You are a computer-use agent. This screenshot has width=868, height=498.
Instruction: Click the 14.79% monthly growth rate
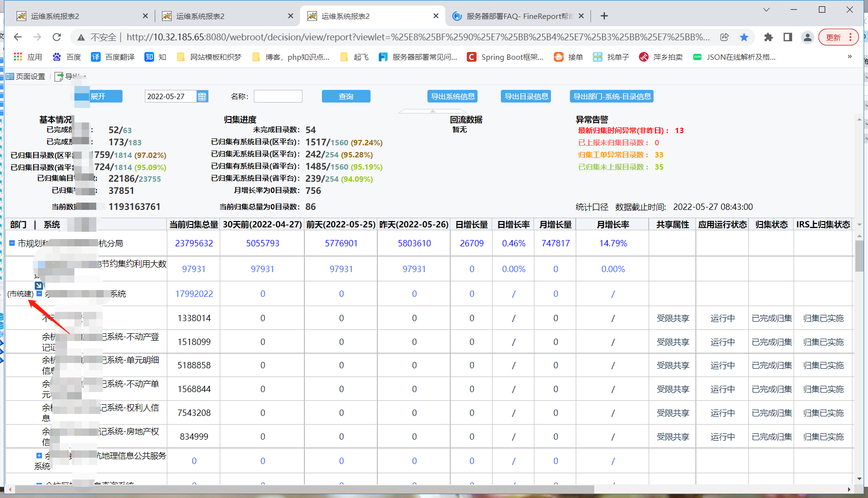pyautogui.click(x=613, y=243)
